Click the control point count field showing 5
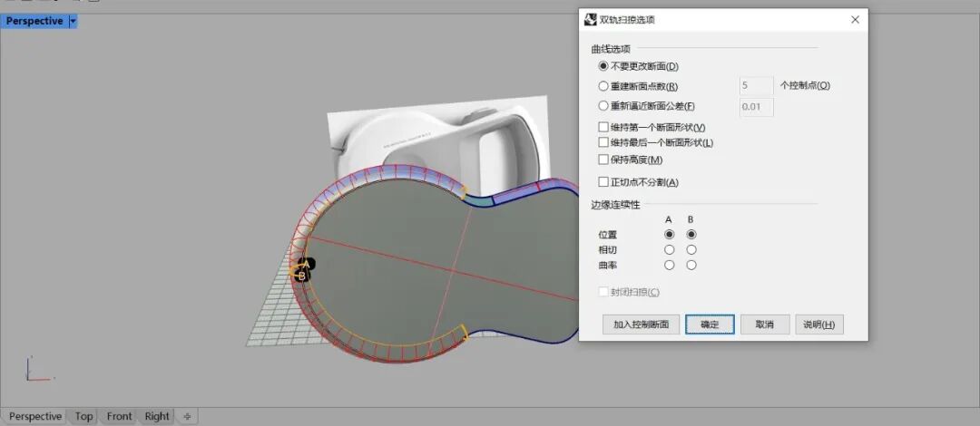980x426 pixels. click(x=756, y=86)
